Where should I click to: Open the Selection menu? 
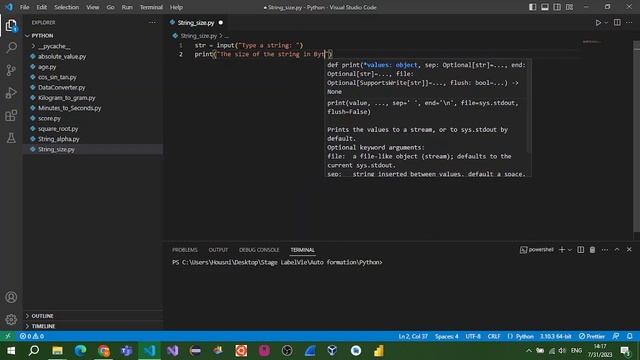click(x=67, y=7)
